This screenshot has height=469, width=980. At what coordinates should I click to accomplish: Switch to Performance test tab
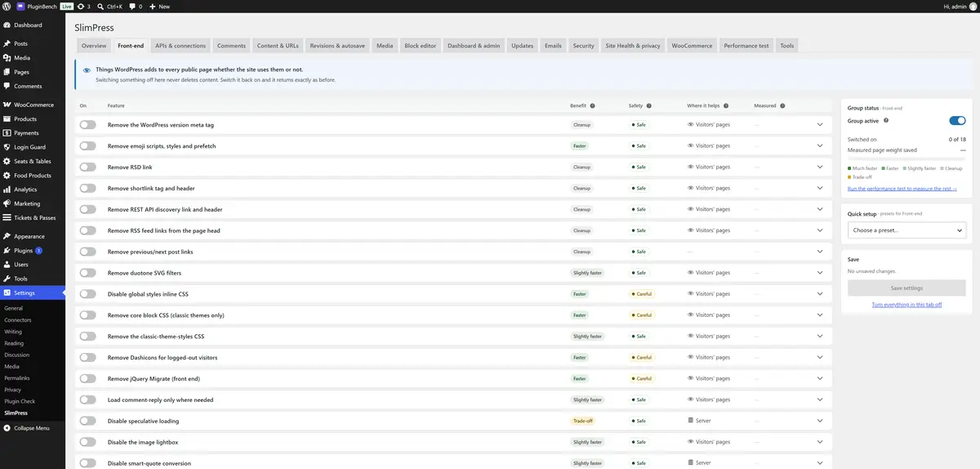pos(746,46)
